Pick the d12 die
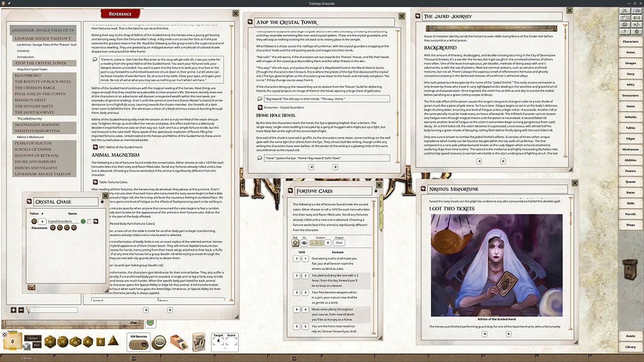The width and height of the screenshot is (644, 362). point(63,342)
